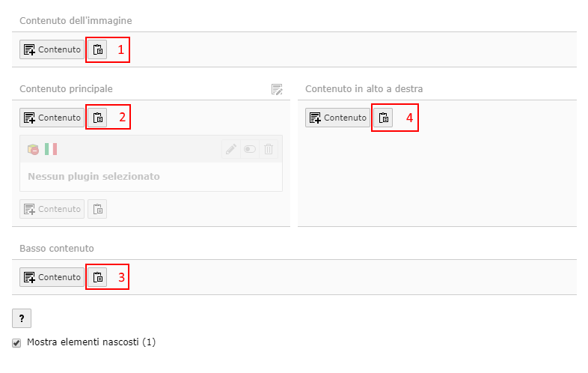This screenshot has width=588, height=373.
Task: Click edit column icon beside Contenuto principale
Action: (277, 89)
